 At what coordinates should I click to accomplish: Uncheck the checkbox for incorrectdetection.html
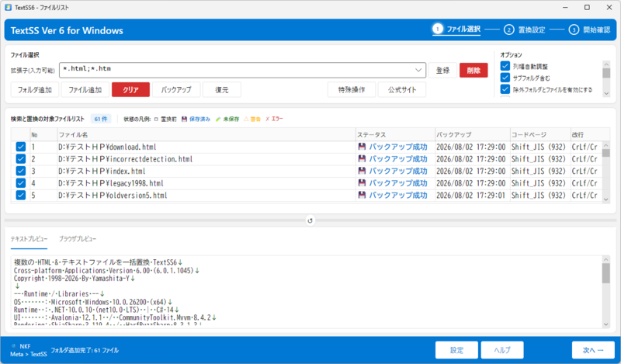(21, 159)
